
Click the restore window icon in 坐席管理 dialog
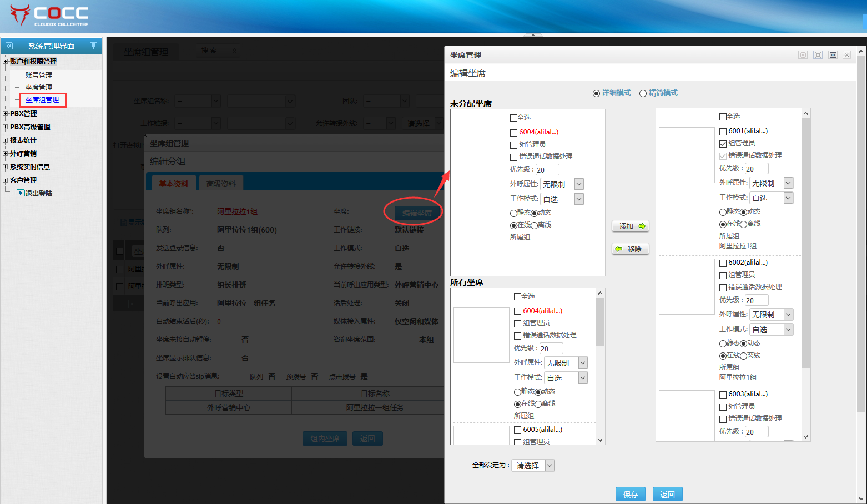pyautogui.click(x=833, y=55)
